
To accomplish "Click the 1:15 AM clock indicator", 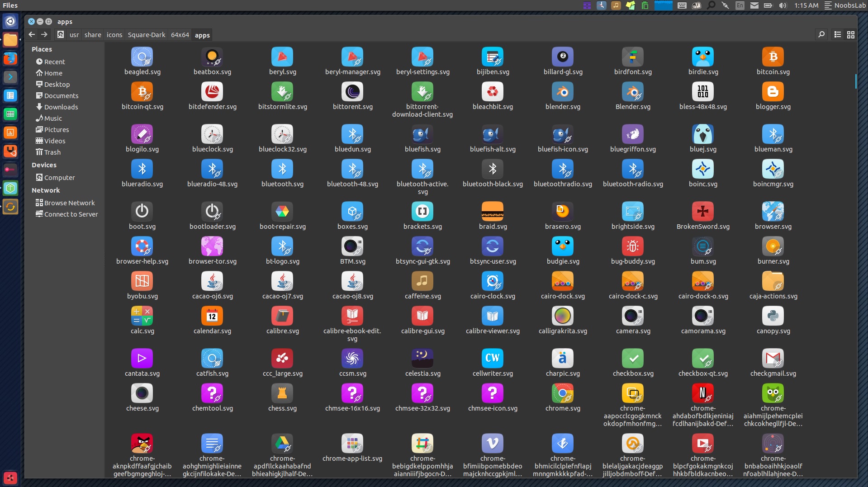I will pyautogui.click(x=806, y=5).
